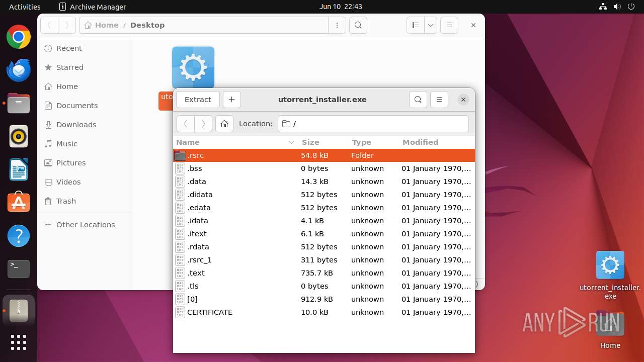Sort archive list by Name column

click(x=235, y=142)
